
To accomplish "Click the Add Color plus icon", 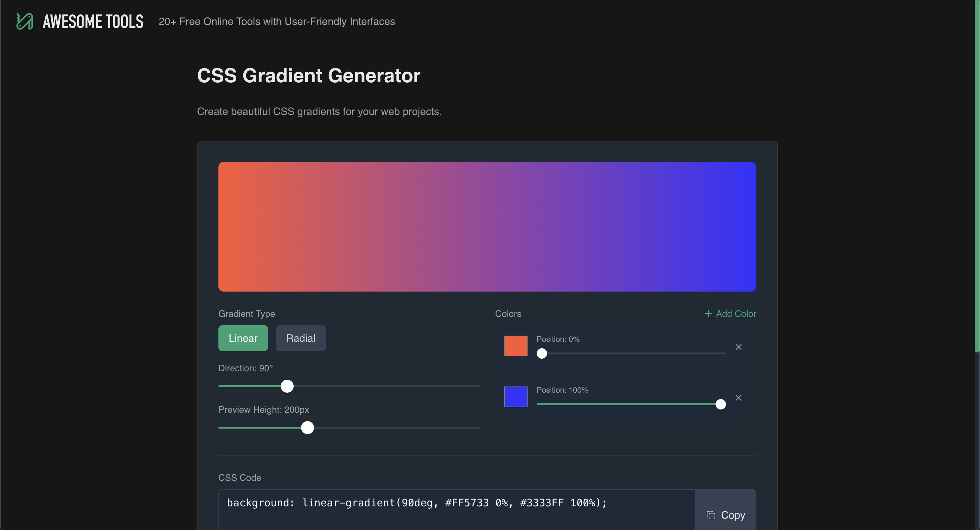I will tap(708, 314).
